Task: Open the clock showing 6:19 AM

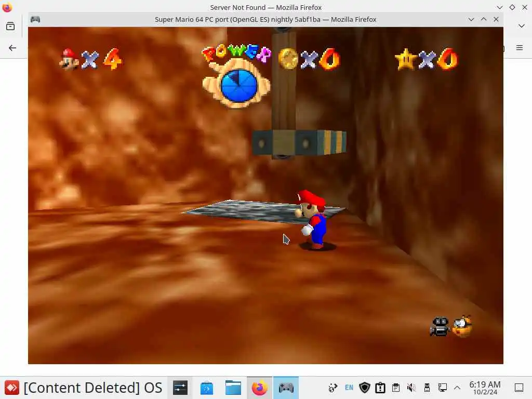Action: tap(485, 388)
